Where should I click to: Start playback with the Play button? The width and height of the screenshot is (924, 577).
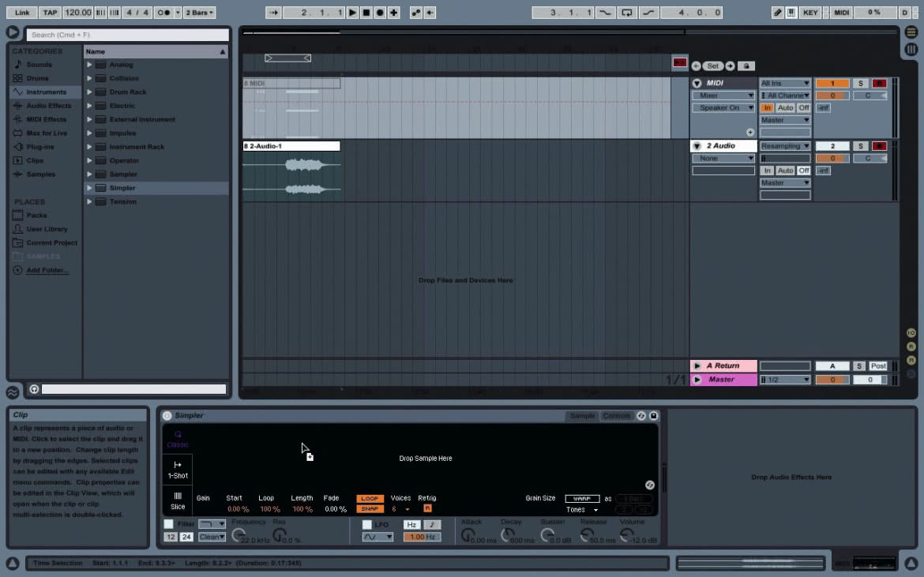(x=352, y=13)
